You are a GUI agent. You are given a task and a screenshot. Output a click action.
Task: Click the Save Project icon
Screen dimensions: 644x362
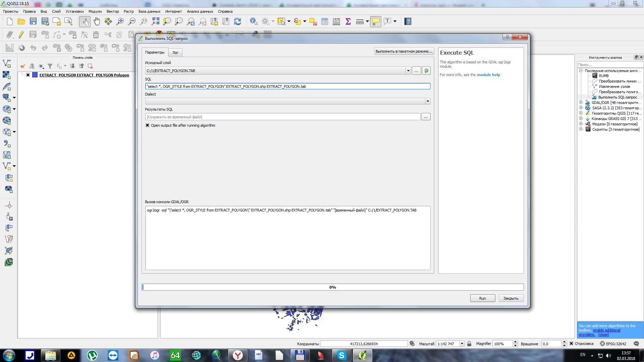(33, 21)
